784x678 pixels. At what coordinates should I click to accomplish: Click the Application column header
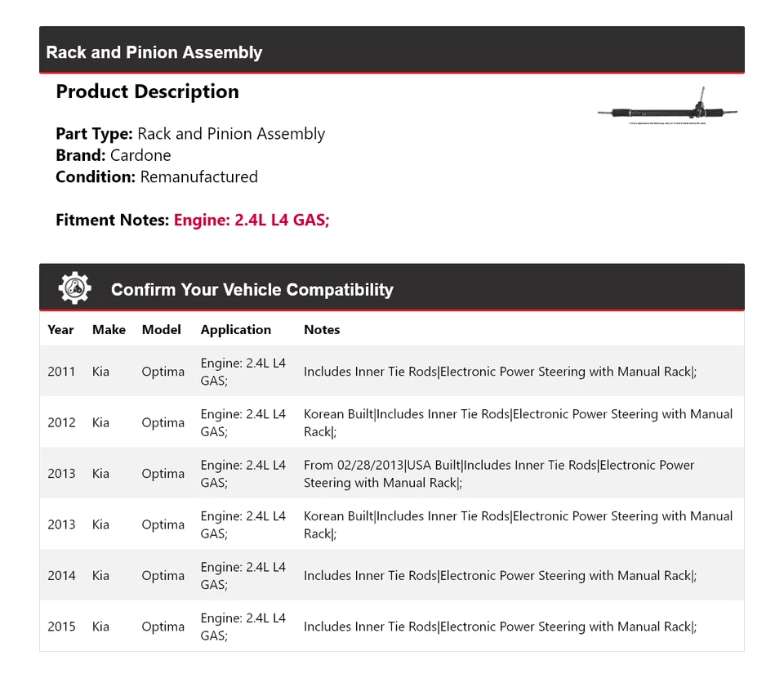click(x=235, y=330)
